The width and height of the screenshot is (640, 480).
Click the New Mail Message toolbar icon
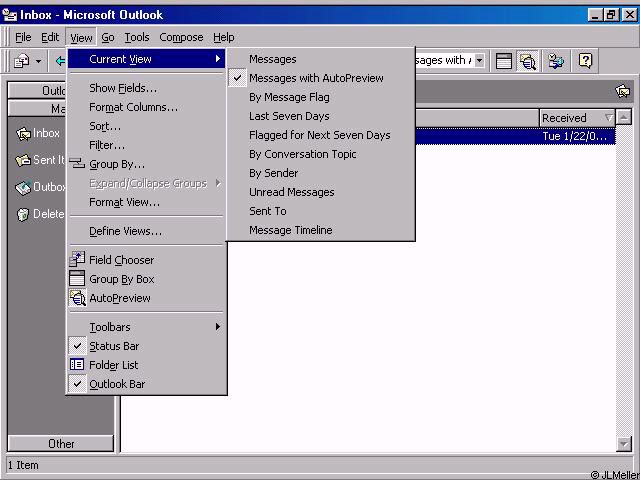tap(22, 61)
